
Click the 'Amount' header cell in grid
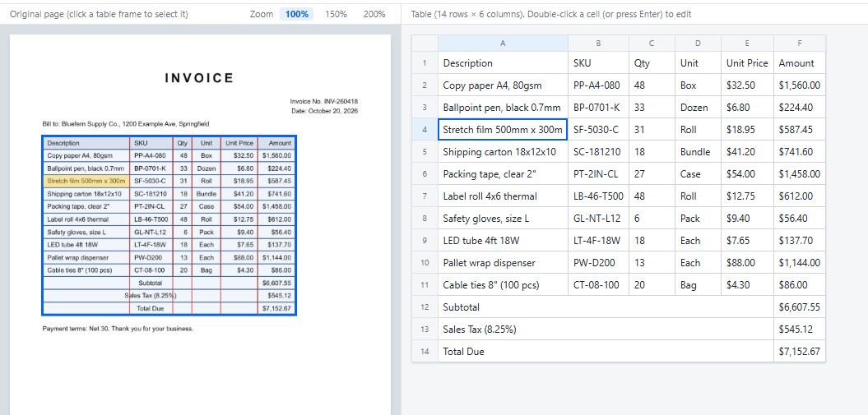[x=800, y=63]
